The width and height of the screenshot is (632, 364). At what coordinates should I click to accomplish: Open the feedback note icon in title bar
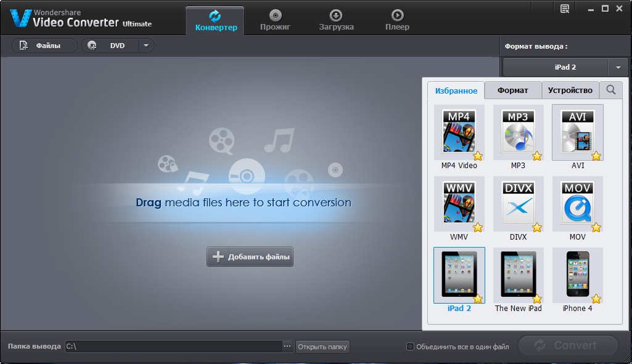[x=565, y=9]
